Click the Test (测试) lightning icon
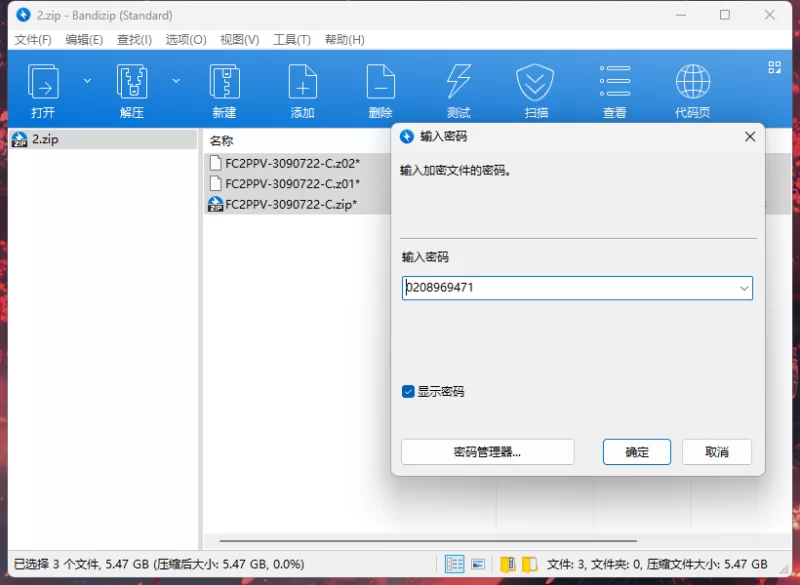 [x=458, y=89]
